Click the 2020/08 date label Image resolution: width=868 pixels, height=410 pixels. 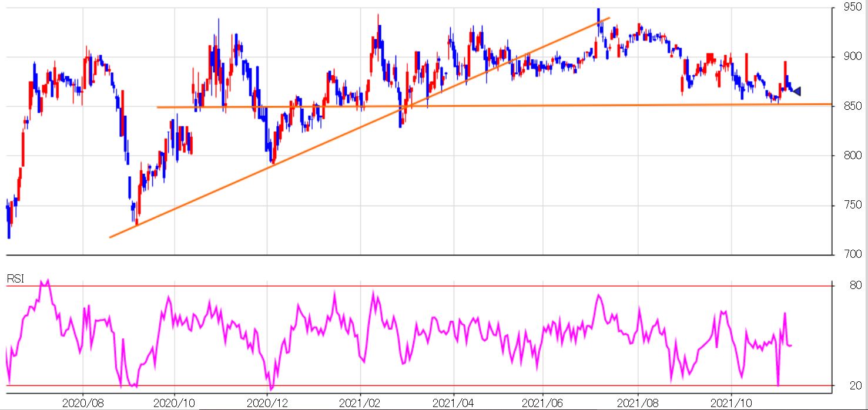(83, 403)
